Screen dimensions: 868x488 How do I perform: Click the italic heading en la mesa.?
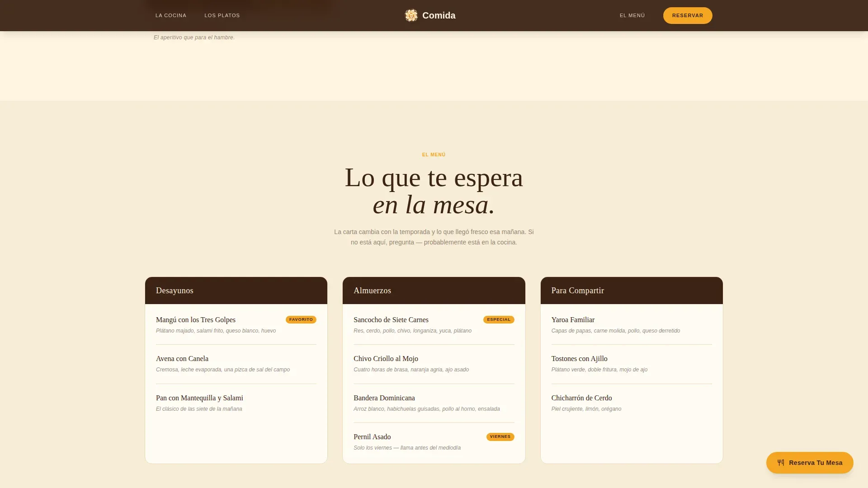[434, 204]
